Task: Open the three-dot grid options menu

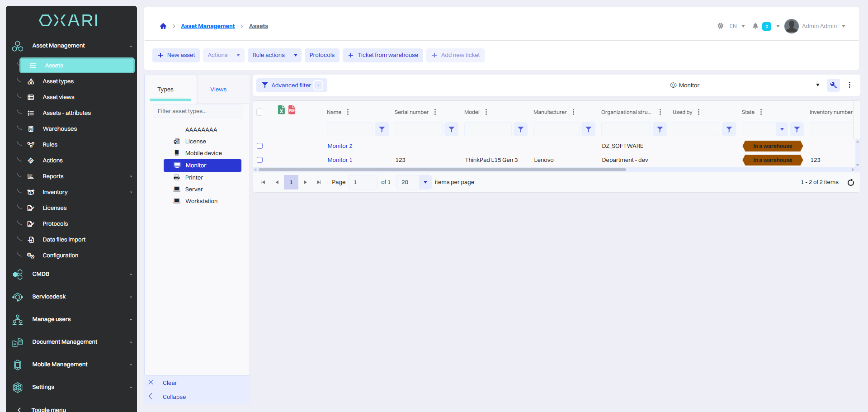Action: (x=849, y=85)
